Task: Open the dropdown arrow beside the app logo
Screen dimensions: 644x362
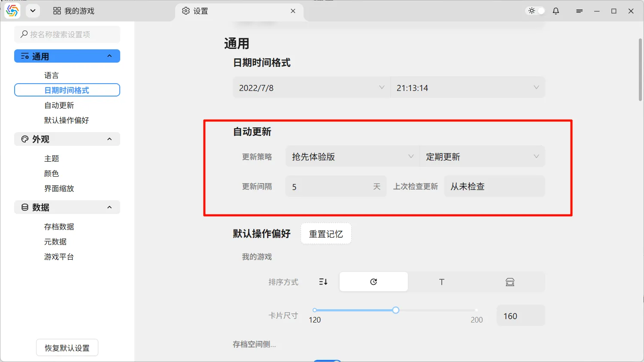Action: 33,11
